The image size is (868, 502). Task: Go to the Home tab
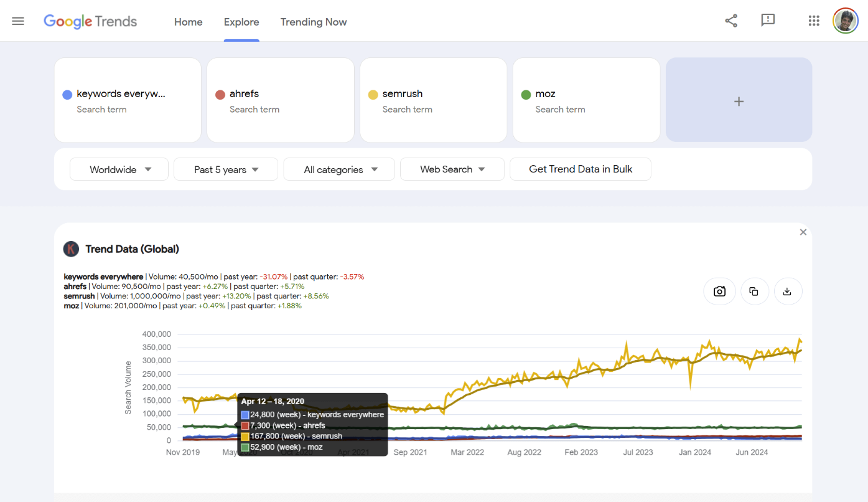(188, 22)
